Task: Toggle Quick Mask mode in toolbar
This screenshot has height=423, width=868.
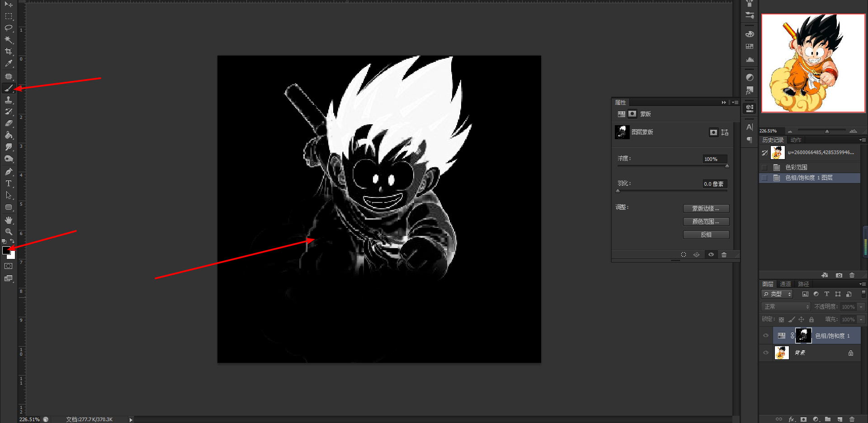Action: (9, 266)
